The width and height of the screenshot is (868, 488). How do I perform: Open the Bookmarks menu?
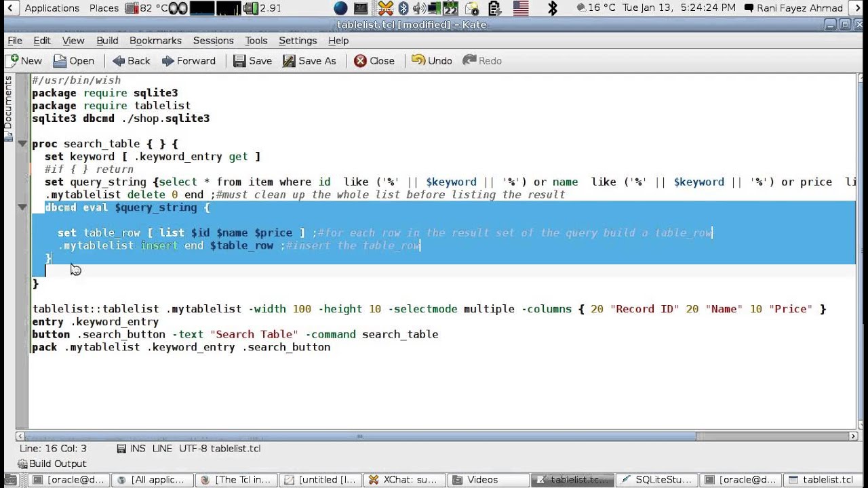pyautogui.click(x=155, y=41)
